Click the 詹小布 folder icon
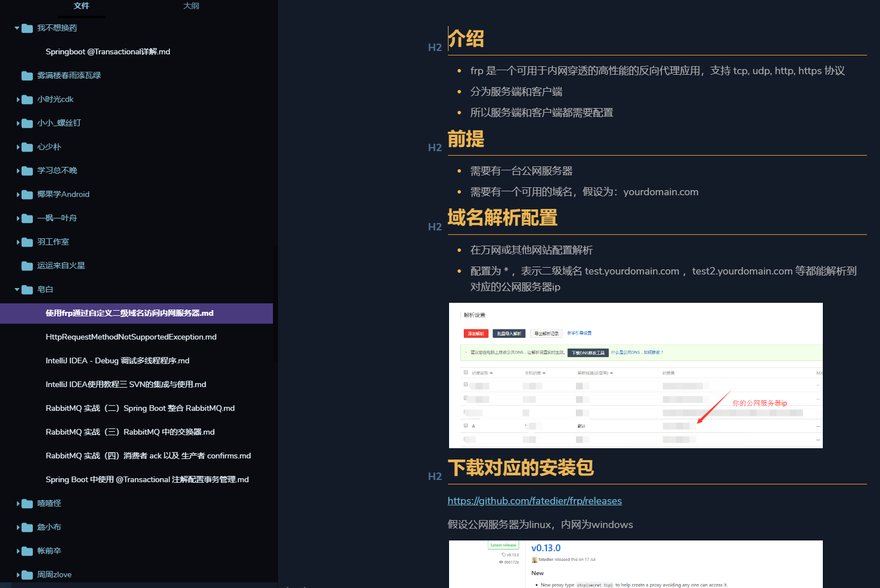Screen dimensions: 880x588 [x=27, y=527]
